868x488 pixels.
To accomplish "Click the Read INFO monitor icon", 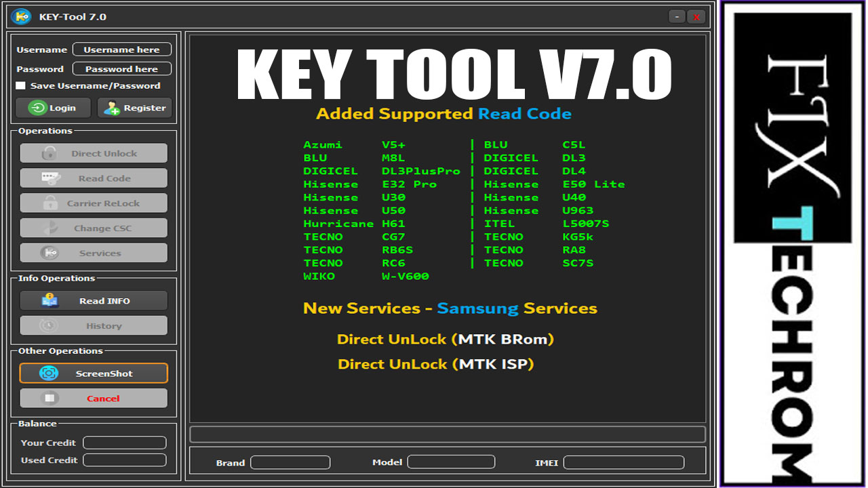I will click(50, 300).
